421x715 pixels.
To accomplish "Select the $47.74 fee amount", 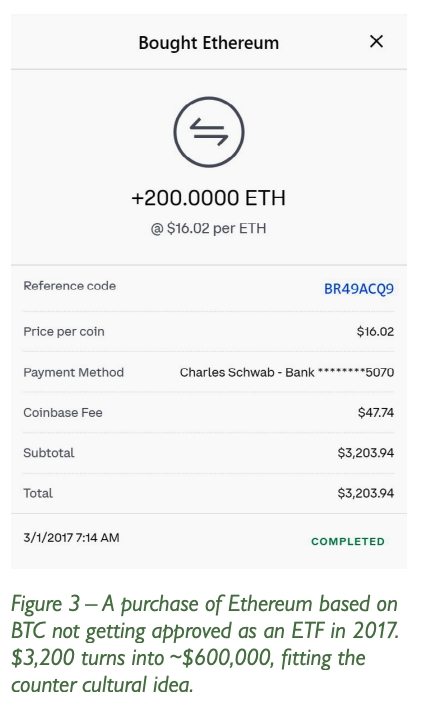I will (x=376, y=413).
